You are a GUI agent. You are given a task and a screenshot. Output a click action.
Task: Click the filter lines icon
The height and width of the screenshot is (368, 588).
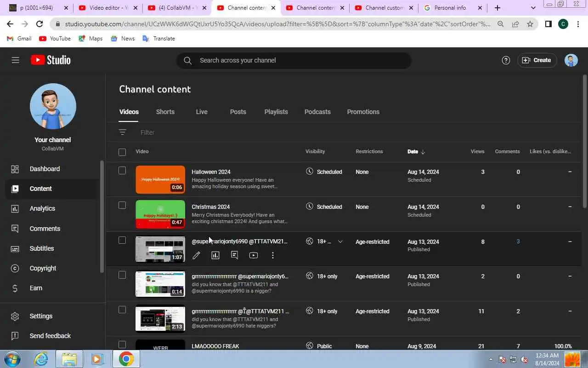point(122,132)
